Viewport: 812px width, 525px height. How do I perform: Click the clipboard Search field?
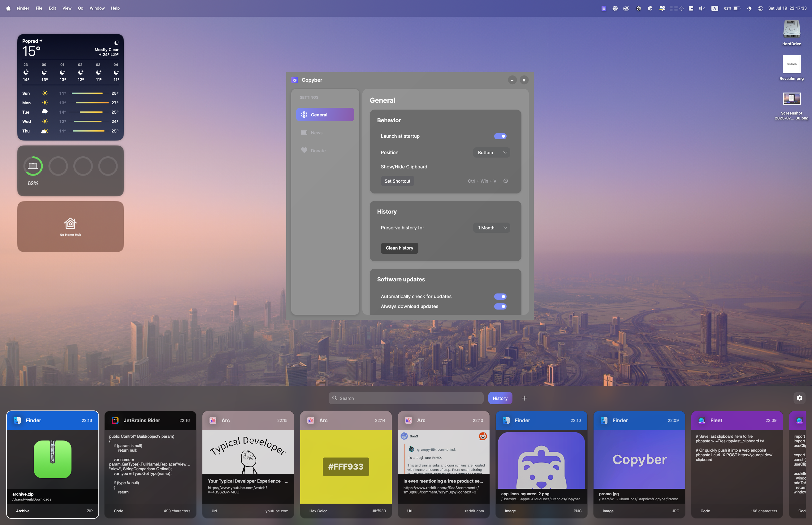[x=405, y=398]
